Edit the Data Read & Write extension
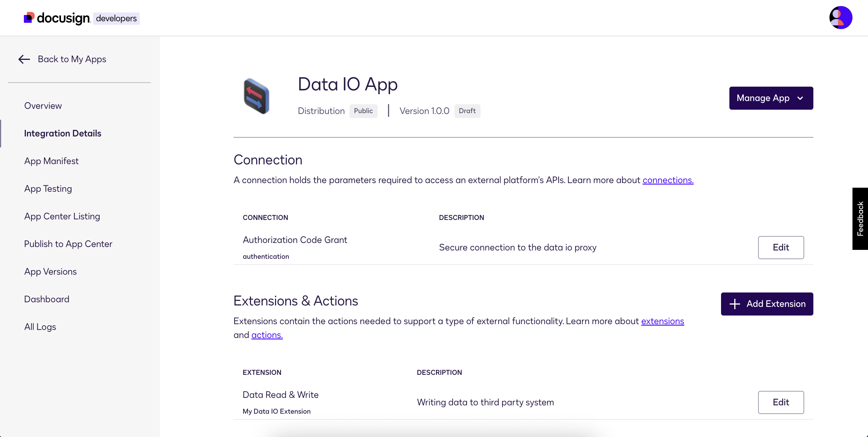The width and height of the screenshot is (868, 437). (x=781, y=402)
